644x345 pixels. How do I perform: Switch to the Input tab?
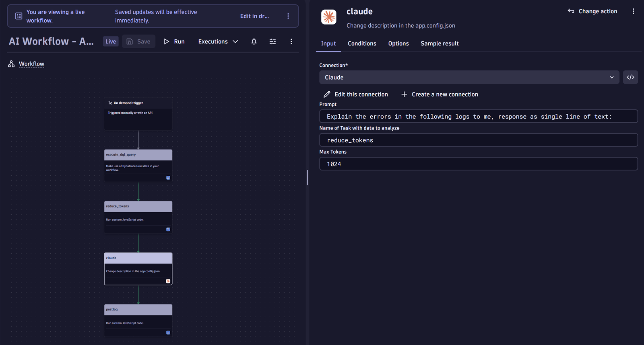pyautogui.click(x=328, y=43)
